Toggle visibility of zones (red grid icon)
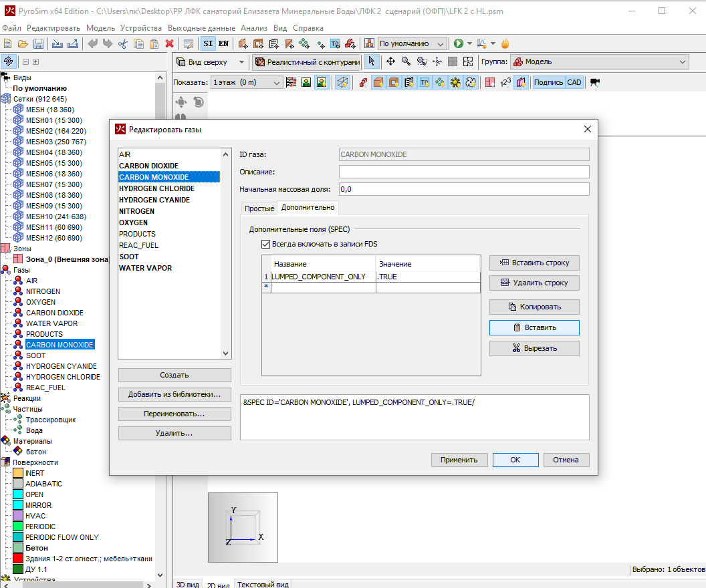The width and height of the screenshot is (706, 588). pos(490,82)
